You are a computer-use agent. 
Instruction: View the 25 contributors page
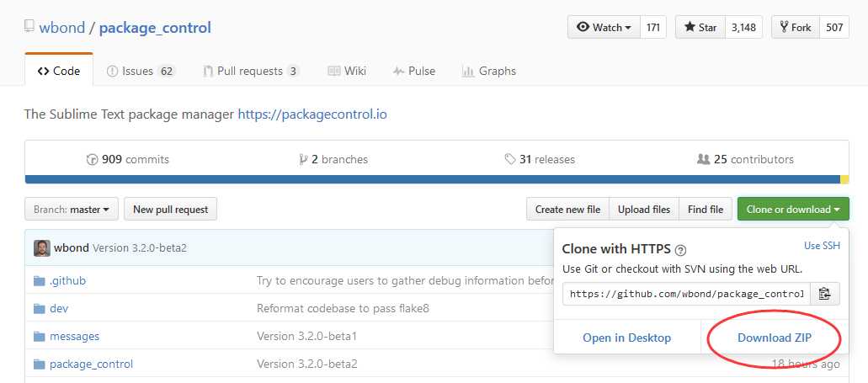pyautogui.click(x=745, y=159)
